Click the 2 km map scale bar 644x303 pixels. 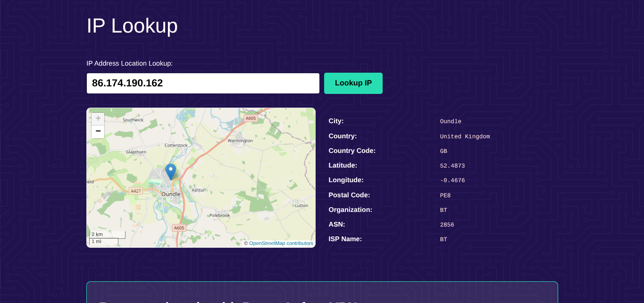(x=107, y=235)
